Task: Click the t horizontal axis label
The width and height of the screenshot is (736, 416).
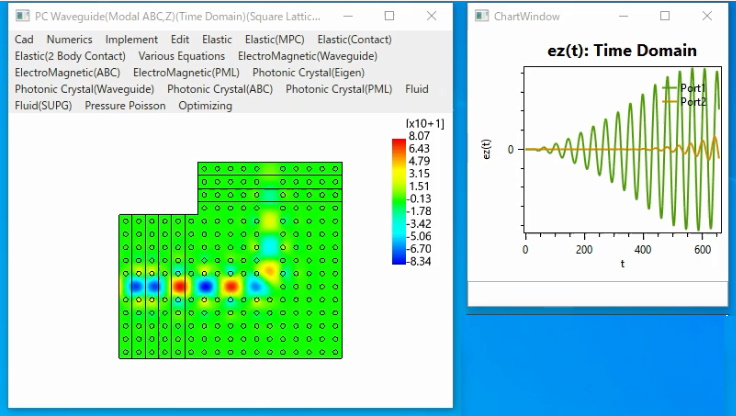Action: click(x=622, y=263)
